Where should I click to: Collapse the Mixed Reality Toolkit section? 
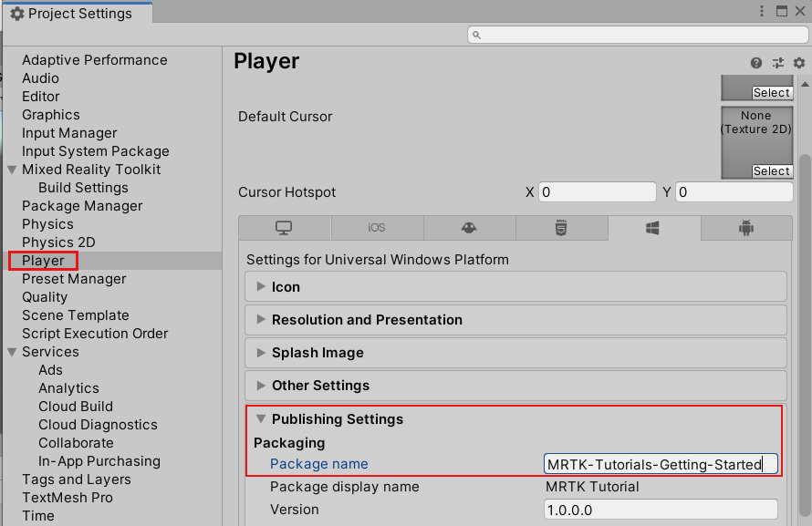click(12, 169)
